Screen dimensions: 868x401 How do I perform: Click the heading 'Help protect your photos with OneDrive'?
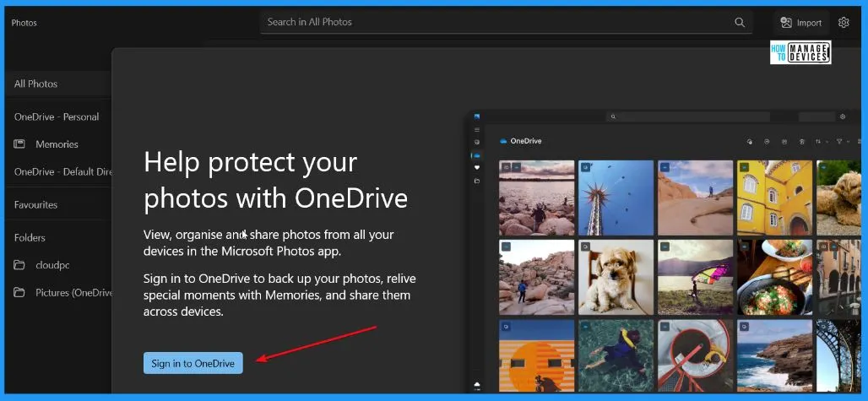275,181
